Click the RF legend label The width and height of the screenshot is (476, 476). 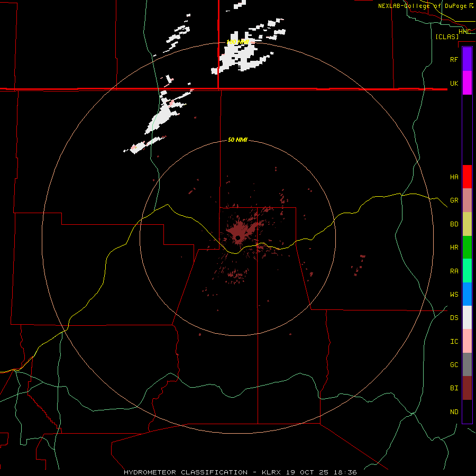coord(454,59)
